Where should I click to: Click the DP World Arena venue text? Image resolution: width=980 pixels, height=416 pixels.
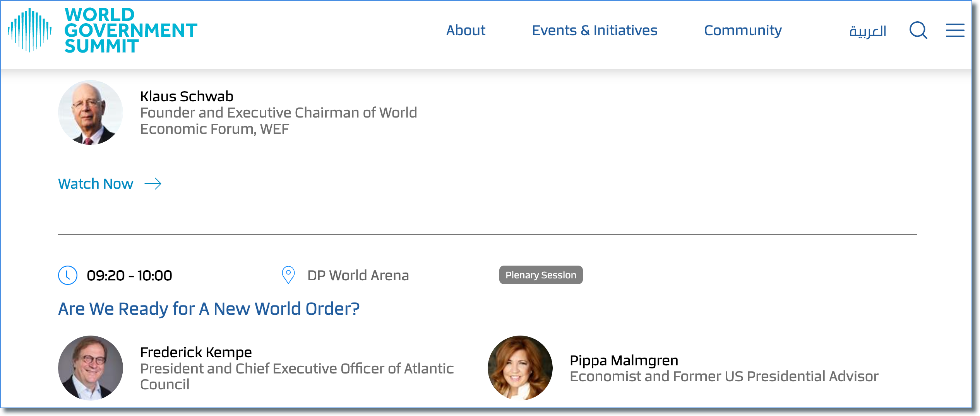(358, 275)
